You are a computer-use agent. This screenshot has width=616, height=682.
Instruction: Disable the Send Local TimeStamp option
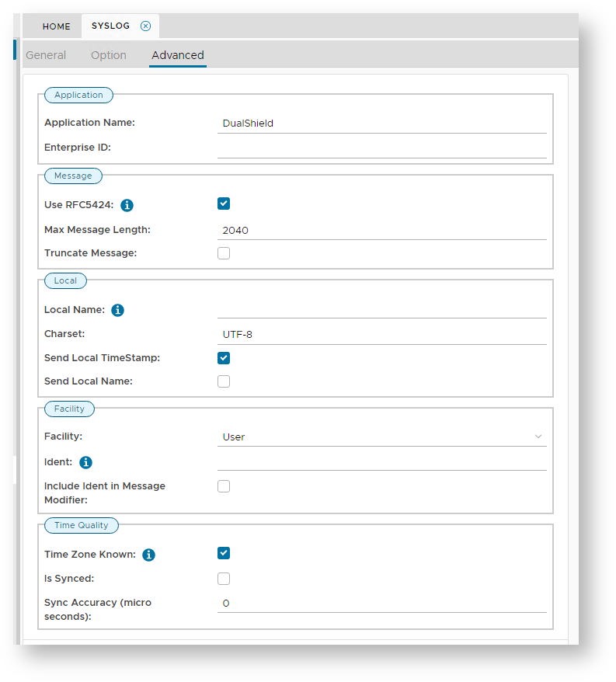click(x=224, y=358)
